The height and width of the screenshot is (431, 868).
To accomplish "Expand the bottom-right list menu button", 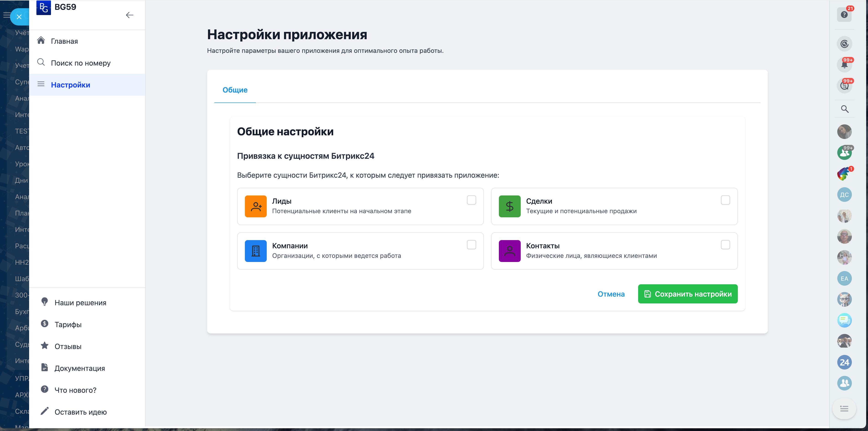I will (x=844, y=408).
